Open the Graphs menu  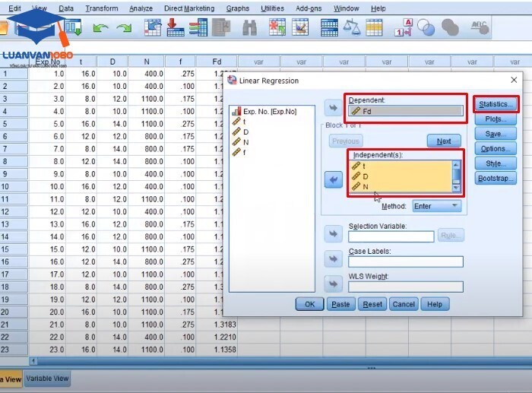pyautogui.click(x=237, y=8)
